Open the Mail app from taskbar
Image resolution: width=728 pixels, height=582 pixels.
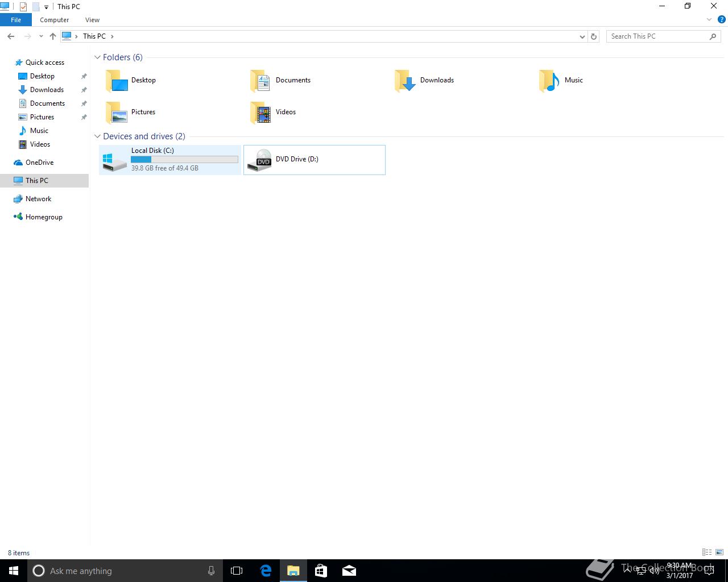349,571
